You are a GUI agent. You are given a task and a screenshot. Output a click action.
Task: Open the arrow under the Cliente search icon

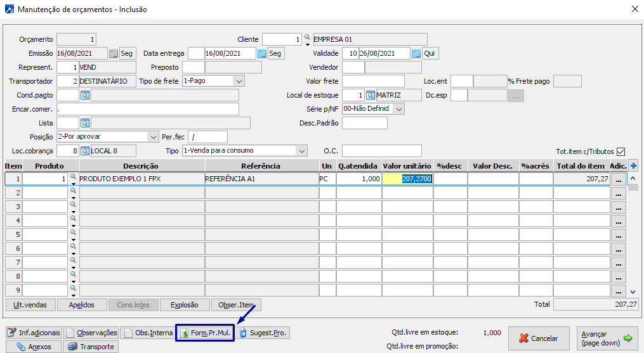click(307, 44)
